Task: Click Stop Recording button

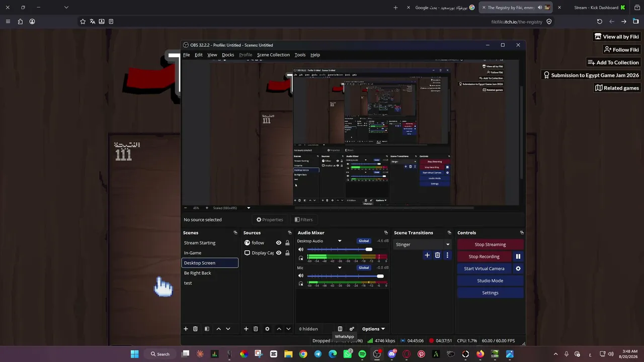Action: coord(484,256)
